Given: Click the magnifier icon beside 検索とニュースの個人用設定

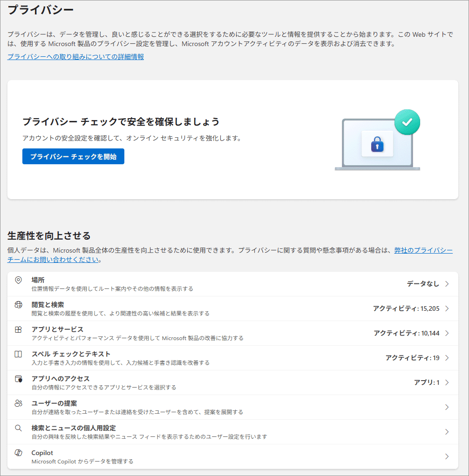Looking at the screenshot, I should [19, 428].
